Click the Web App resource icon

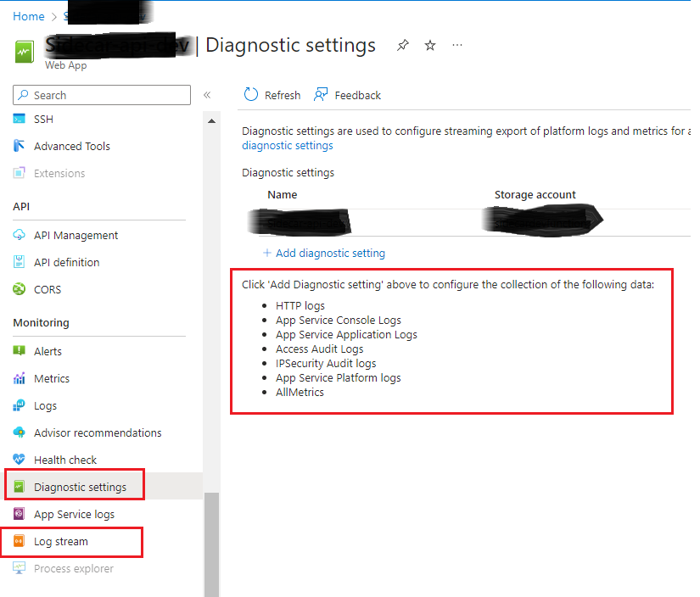(x=24, y=52)
